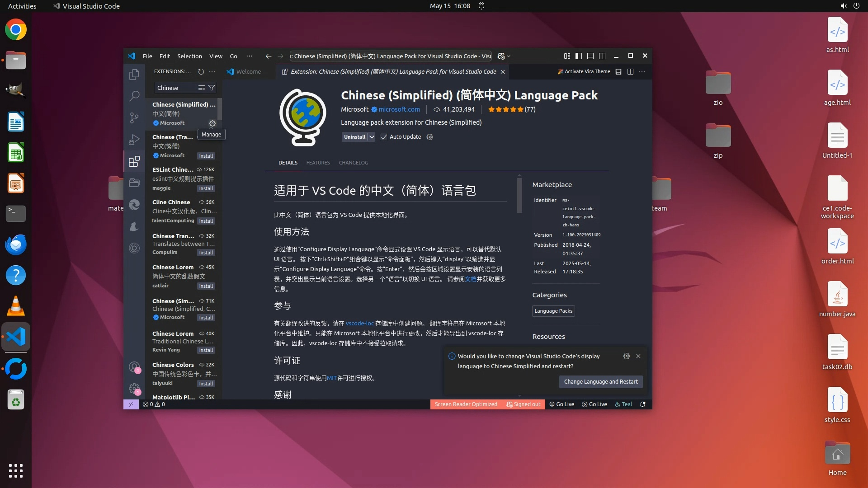Clear extensions search results icon
This screenshot has height=488, width=868.
(x=202, y=88)
